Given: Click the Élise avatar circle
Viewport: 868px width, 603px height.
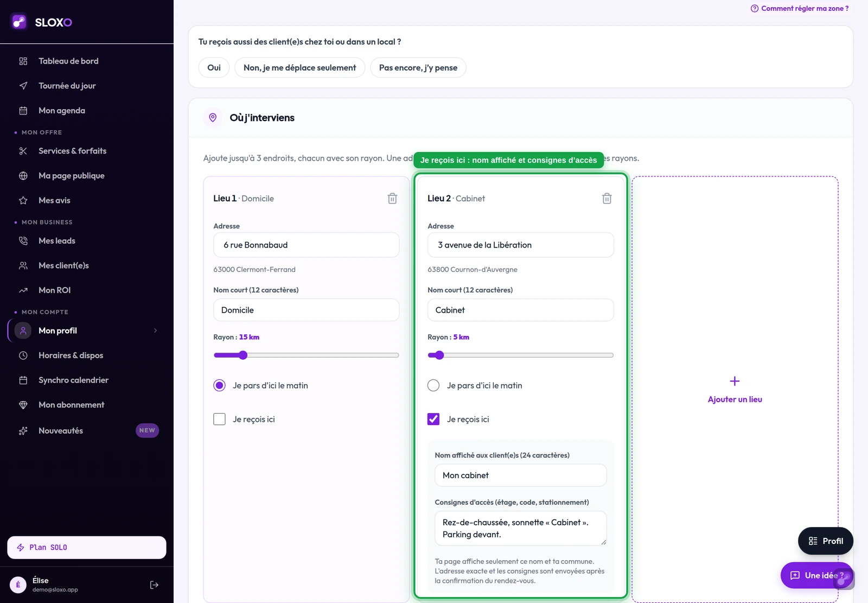Looking at the screenshot, I should pyautogui.click(x=18, y=585).
